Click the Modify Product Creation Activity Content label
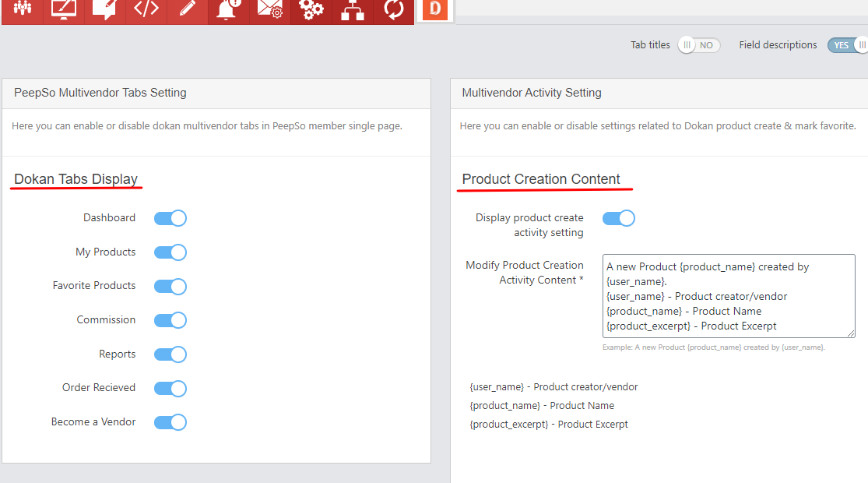This screenshot has height=483, width=868. click(525, 273)
